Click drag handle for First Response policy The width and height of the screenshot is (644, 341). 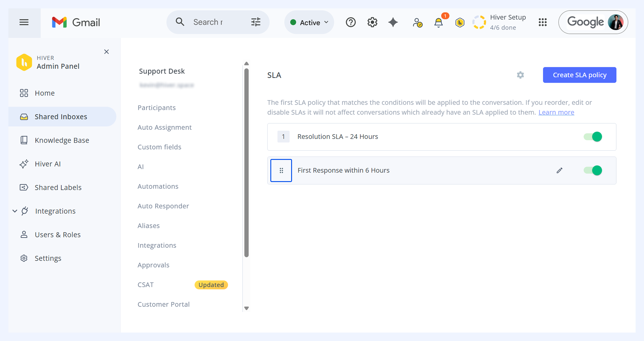pyautogui.click(x=281, y=170)
